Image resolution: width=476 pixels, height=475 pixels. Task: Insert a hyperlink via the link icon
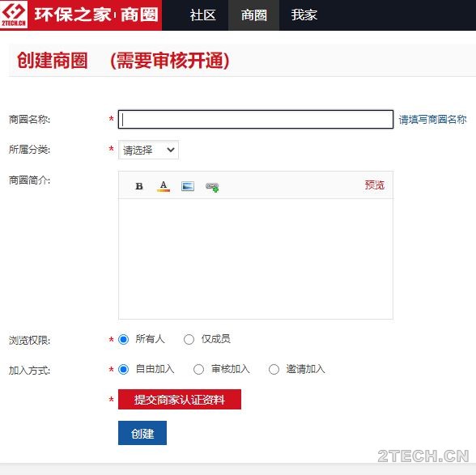[212, 187]
